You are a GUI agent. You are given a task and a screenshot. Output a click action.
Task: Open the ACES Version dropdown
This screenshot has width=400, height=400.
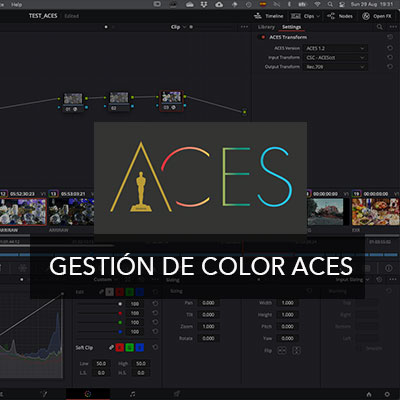coord(335,48)
